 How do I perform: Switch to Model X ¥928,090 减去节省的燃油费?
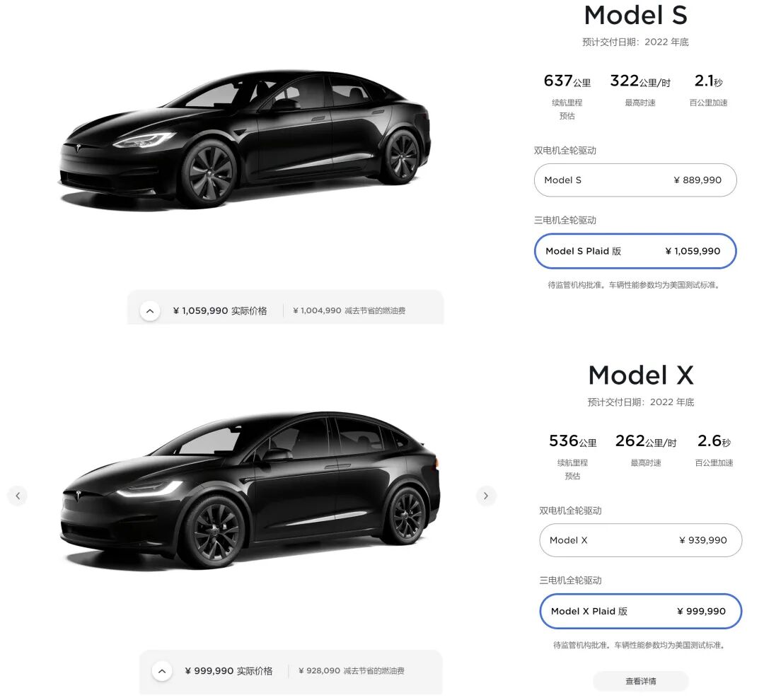pyautogui.click(x=351, y=671)
